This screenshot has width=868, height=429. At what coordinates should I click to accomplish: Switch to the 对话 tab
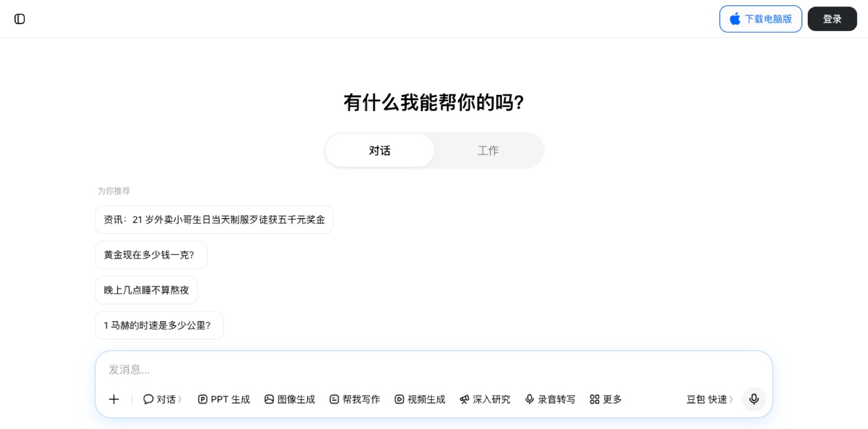pos(380,150)
